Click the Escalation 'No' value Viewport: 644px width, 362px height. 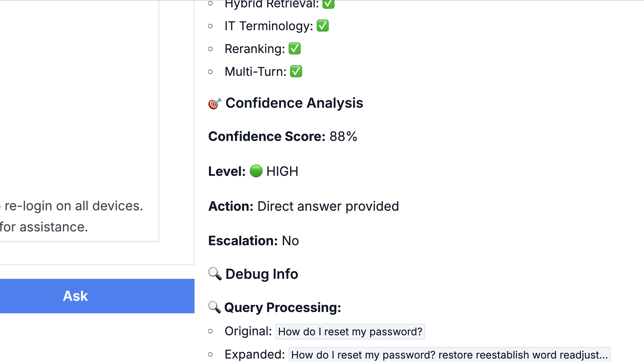290,241
